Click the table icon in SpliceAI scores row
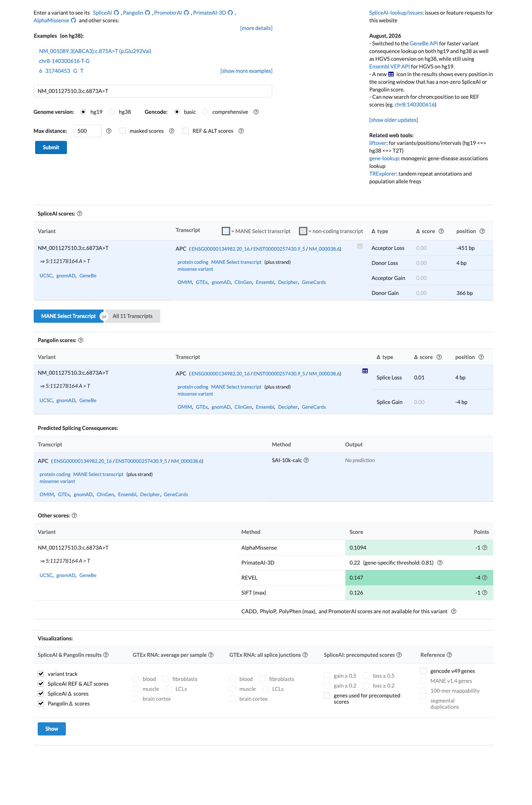The height and width of the screenshot is (805, 532). click(360, 246)
